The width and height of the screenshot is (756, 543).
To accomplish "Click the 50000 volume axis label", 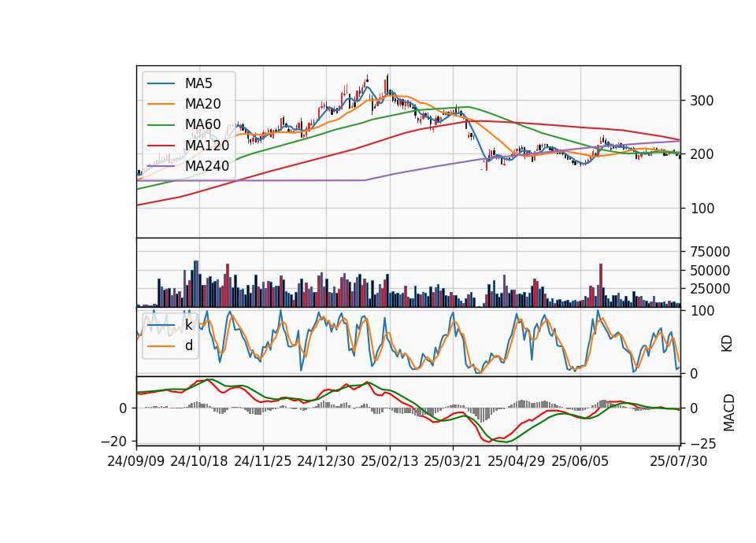I will coord(710,270).
